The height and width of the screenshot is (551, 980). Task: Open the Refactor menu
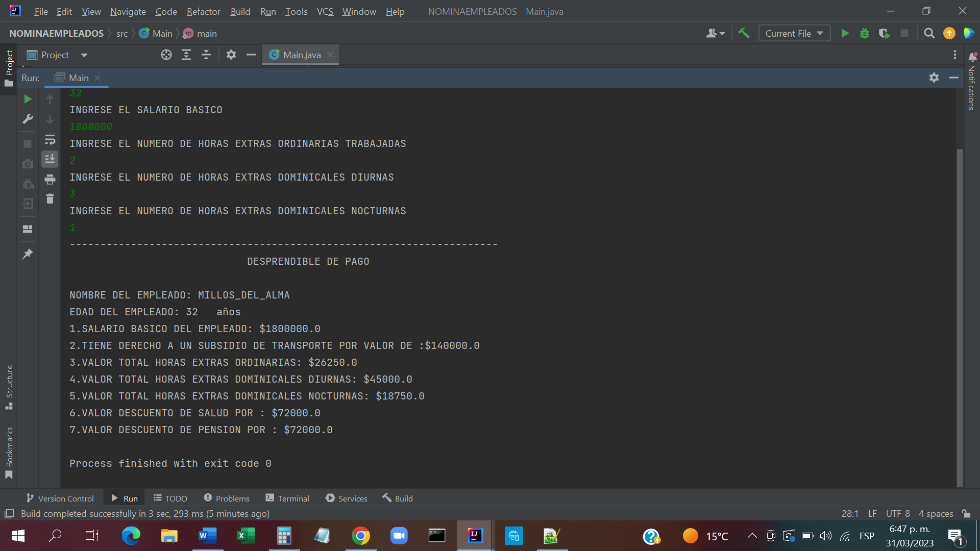203,11
